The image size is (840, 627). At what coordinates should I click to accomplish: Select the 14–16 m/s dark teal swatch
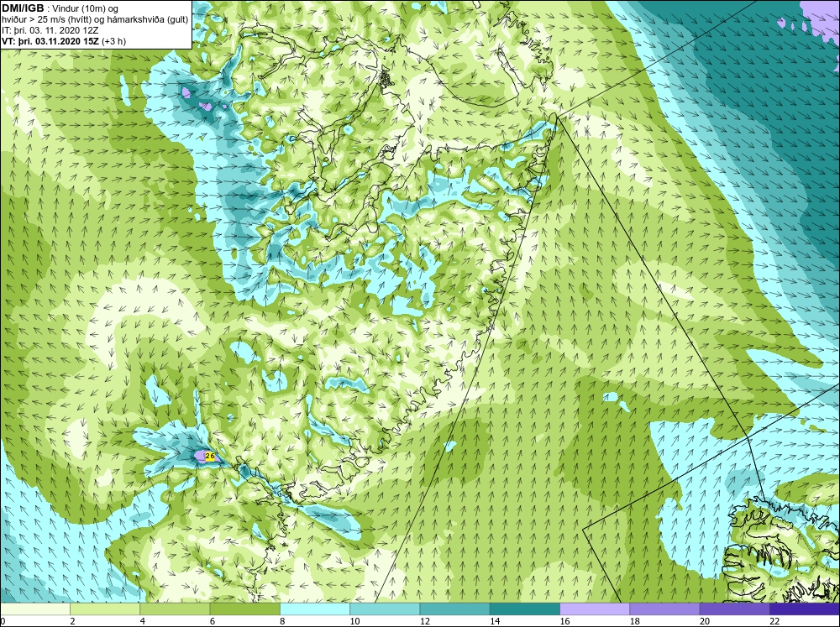coord(525,609)
